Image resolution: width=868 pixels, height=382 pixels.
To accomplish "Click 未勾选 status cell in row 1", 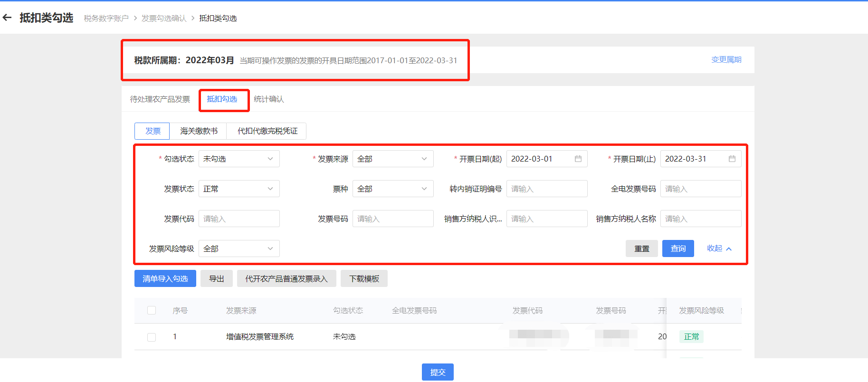I will click(344, 336).
